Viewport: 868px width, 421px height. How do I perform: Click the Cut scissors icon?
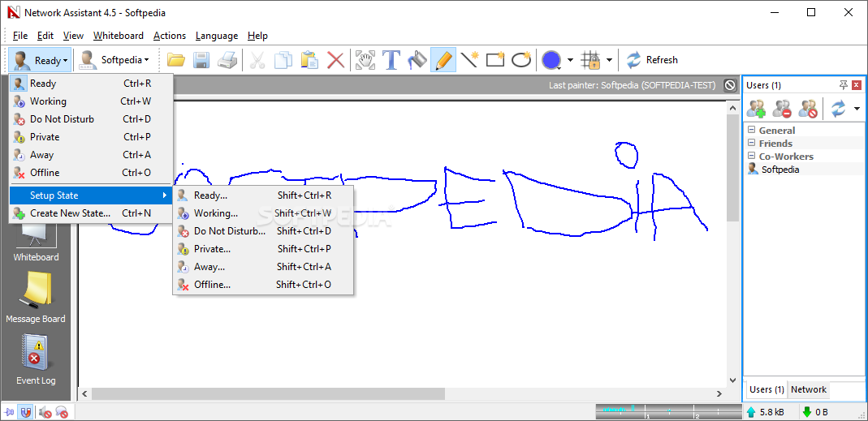coord(257,60)
